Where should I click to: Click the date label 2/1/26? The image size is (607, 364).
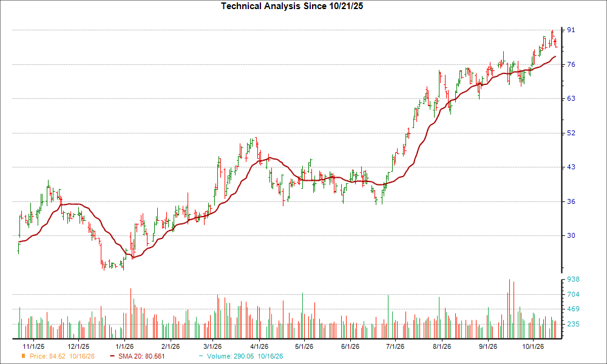point(171,346)
